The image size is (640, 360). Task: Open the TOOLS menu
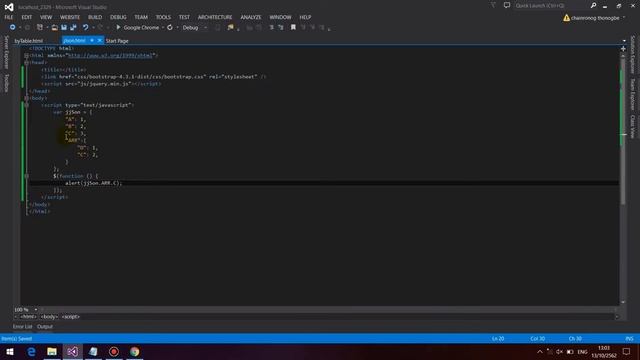tap(163, 17)
